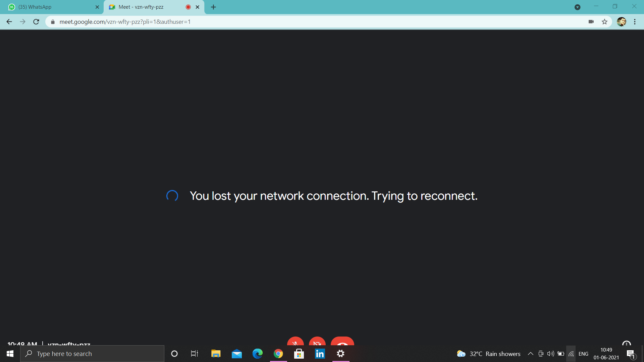Open the camera permission icon in the address bar
Viewport: 644px width, 362px height.
(591, 22)
